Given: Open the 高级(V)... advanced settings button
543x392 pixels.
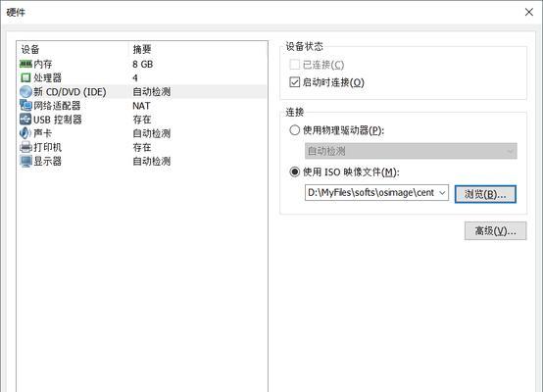Looking at the screenshot, I should [x=495, y=230].
